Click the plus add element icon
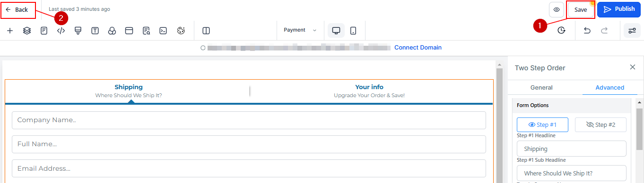 10,31
